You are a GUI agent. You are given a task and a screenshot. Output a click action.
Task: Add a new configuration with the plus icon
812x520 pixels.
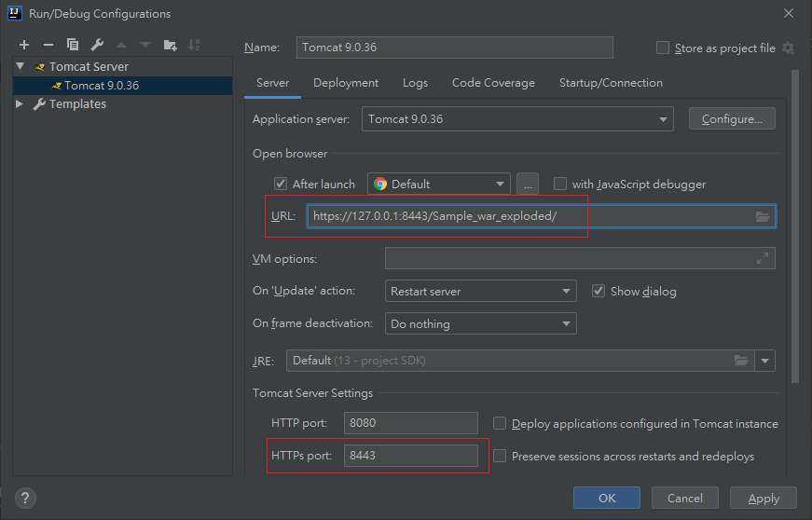(24, 45)
